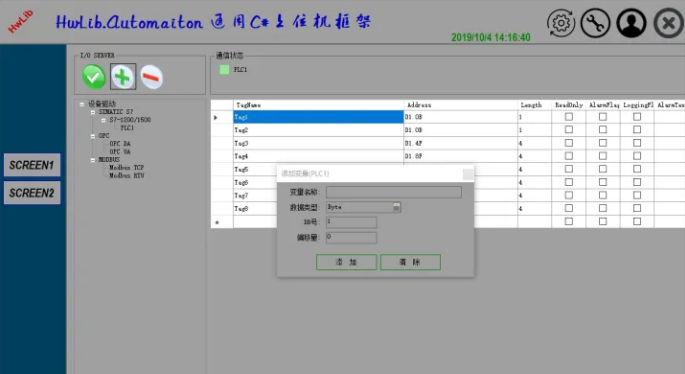Click the green plus add icon

(123, 77)
